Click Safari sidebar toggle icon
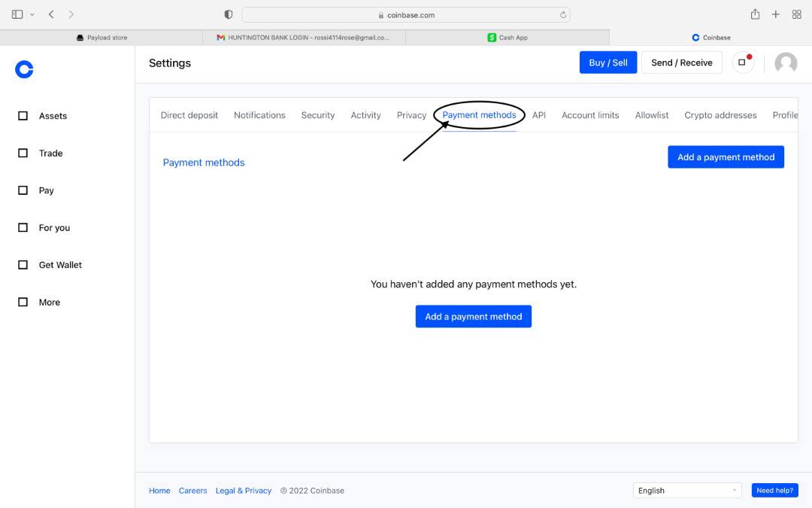Viewport: 812px width, 508px height. 17,14
